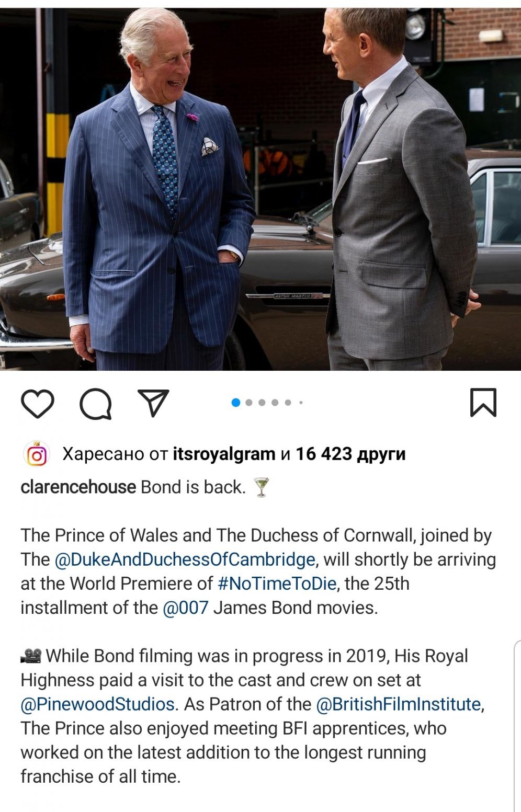The width and height of the screenshot is (521, 812).
Task: Tap the itsroyalgram profile avatar
Action: pos(37,454)
